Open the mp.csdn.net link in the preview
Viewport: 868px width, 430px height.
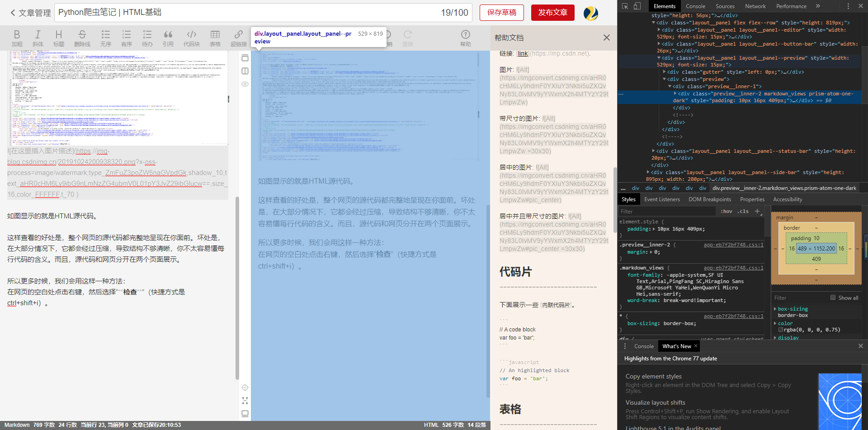(523, 53)
